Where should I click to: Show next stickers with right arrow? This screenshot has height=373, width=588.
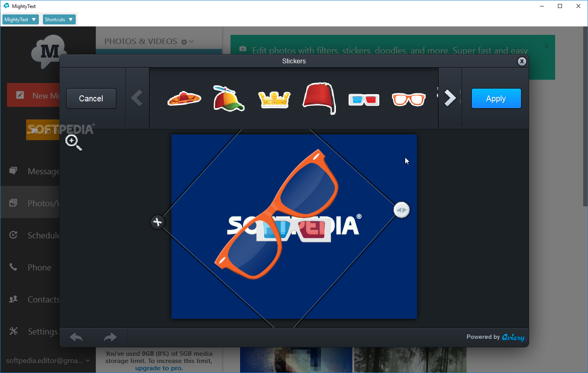point(450,98)
